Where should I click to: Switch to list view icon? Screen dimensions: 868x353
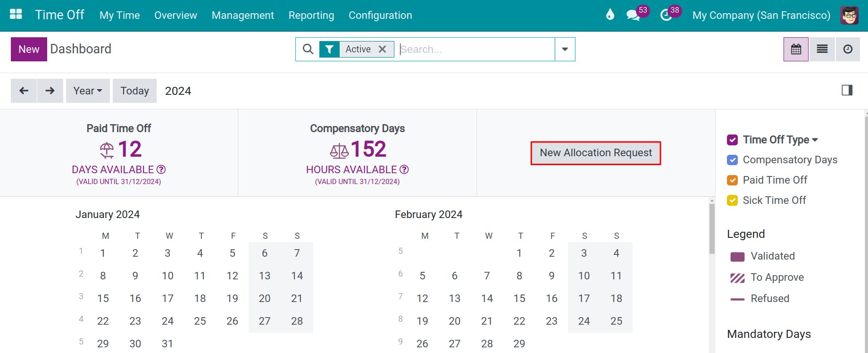(822, 49)
